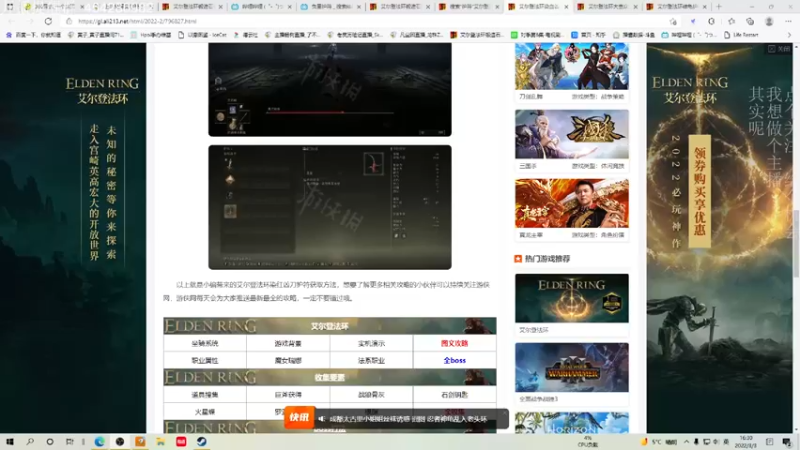The height and width of the screenshot is (450, 800).
Task: Open the Collections icon in toolbar
Action: [750, 21]
